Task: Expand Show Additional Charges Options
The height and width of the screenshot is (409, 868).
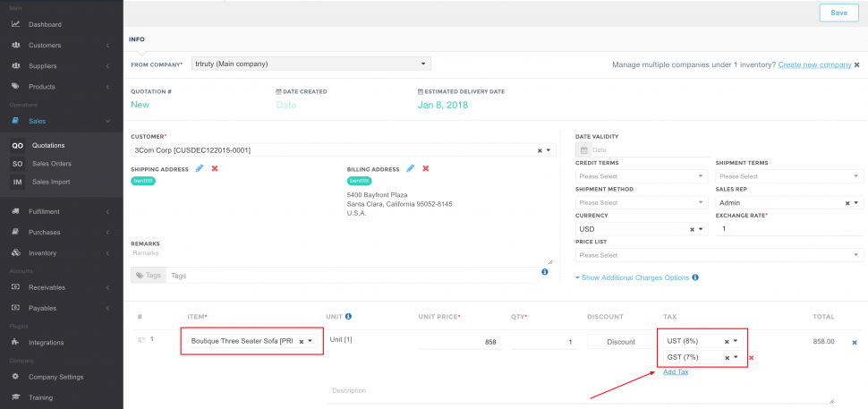Action: click(x=636, y=277)
